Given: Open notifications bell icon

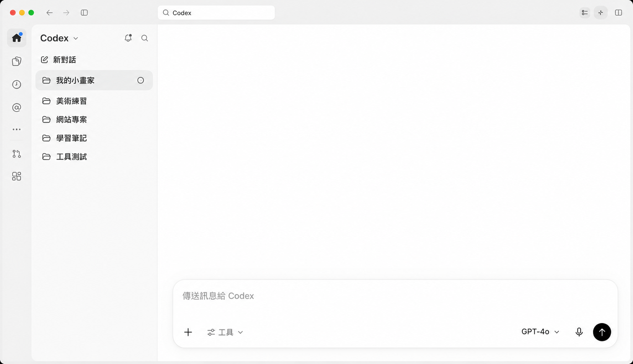Looking at the screenshot, I should point(128,38).
